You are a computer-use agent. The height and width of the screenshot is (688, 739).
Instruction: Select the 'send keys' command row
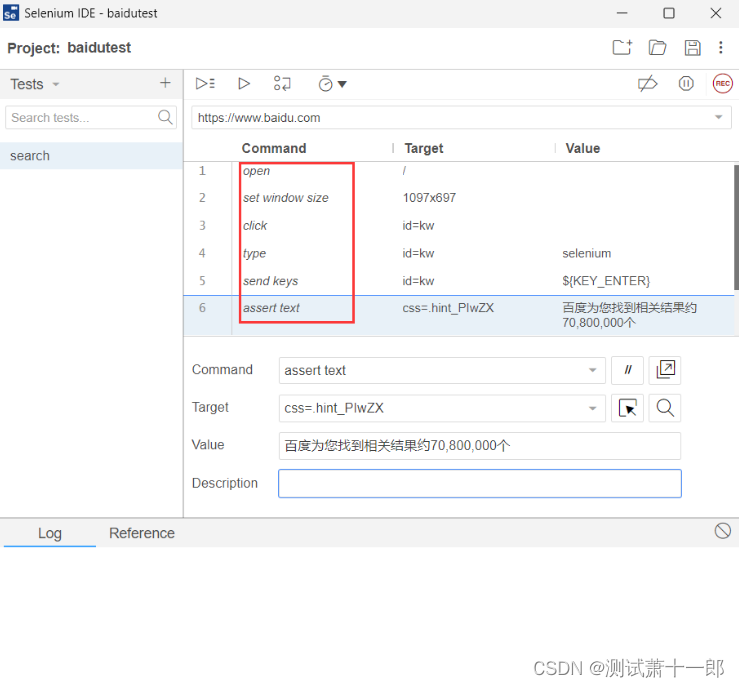[x=459, y=281]
